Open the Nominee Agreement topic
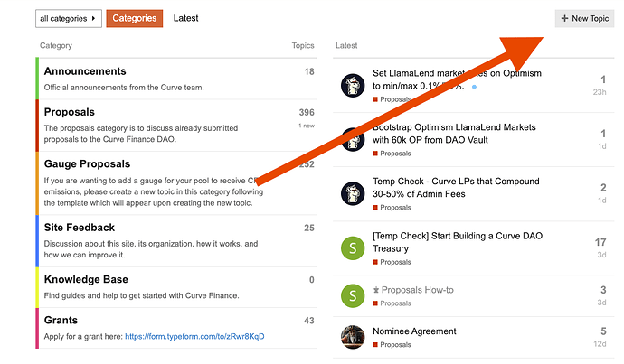The height and width of the screenshot is (364, 624). 414,331
